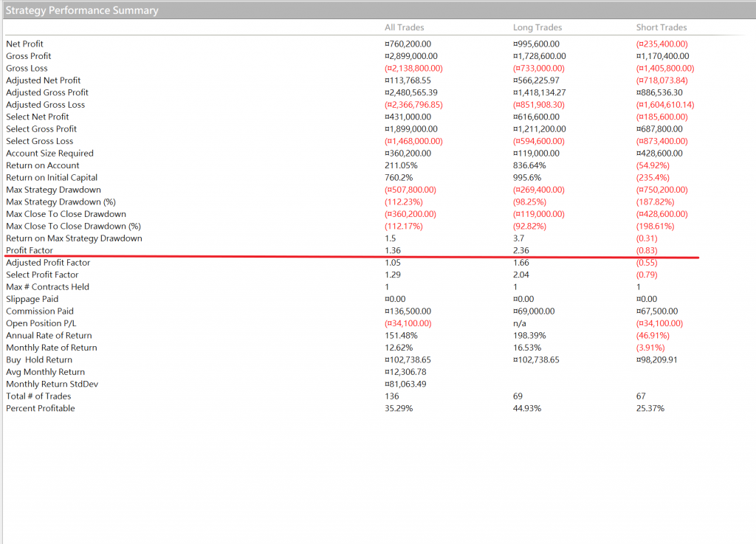
Task: Select All Trades Return on Account 211.05%
Action: [x=402, y=165]
